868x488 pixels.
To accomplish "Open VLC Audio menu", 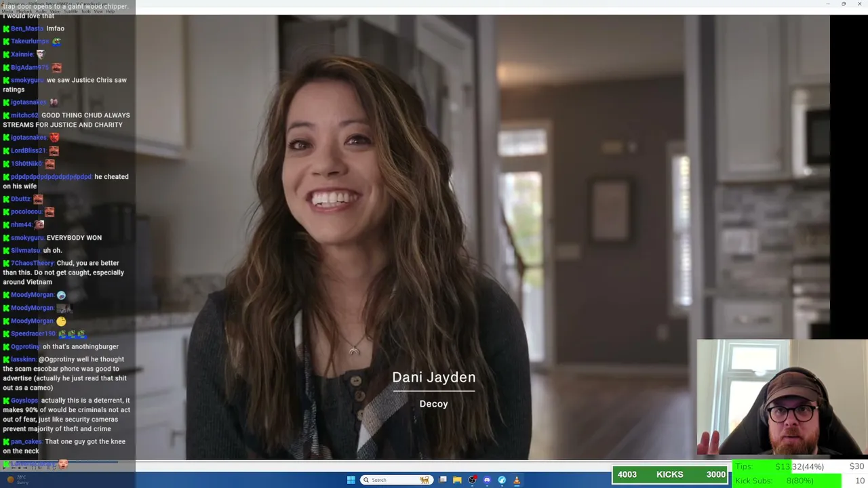I will click(40, 12).
